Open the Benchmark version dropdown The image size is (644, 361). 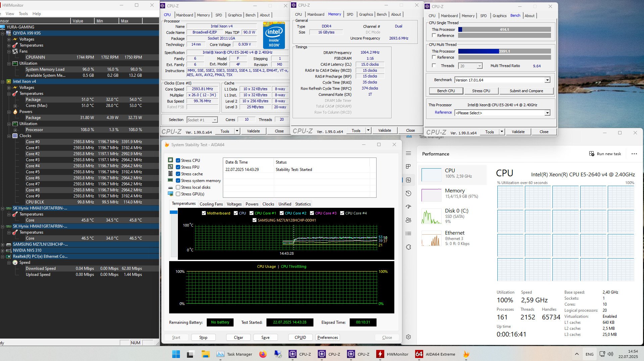[547, 80]
